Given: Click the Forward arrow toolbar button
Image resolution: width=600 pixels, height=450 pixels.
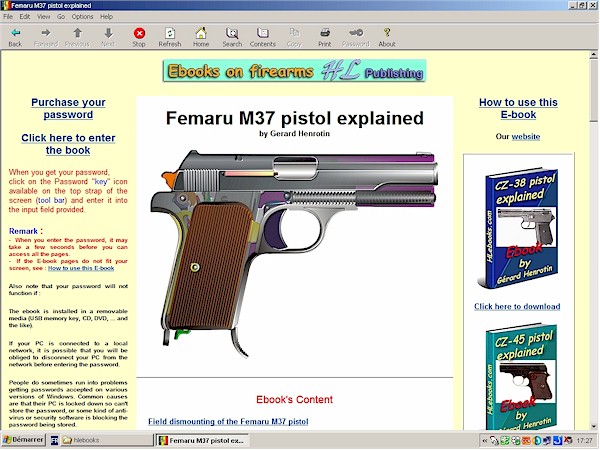Looking at the screenshot, I should [x=46, y=37].
